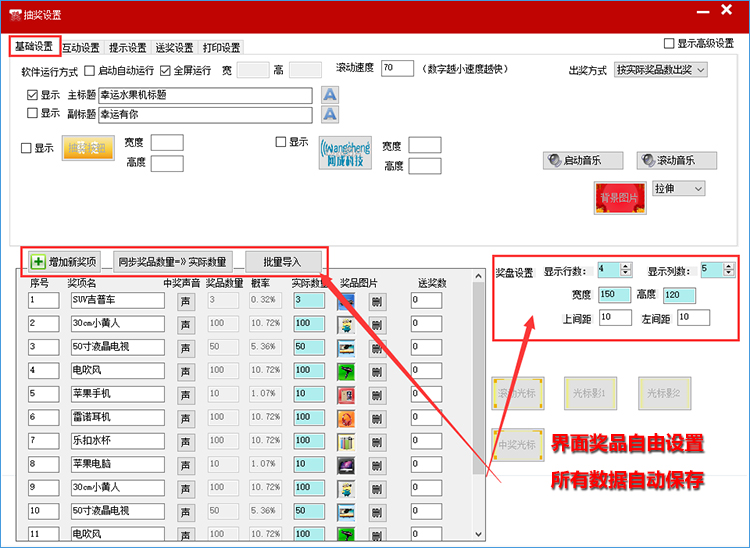750x548 pixels.
Task: Click the wangsheng 网成科技 logo image
Action: point(344,153)
